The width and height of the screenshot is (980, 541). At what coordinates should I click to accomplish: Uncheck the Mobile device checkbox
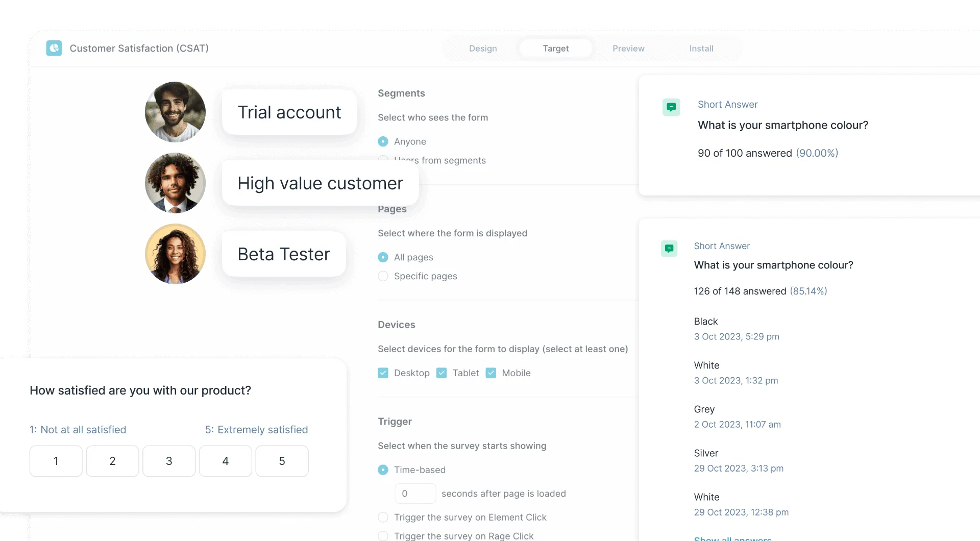coord(491,373)
